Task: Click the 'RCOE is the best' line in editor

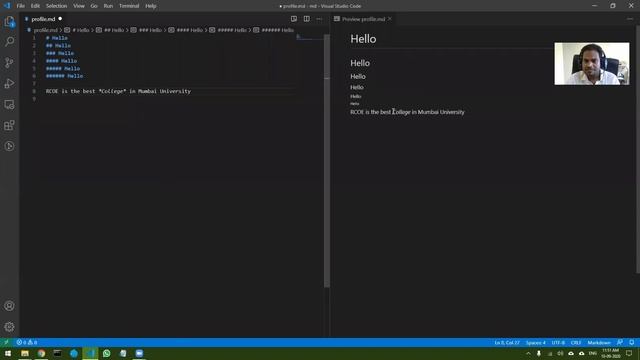Action: [x=118, y=91]
